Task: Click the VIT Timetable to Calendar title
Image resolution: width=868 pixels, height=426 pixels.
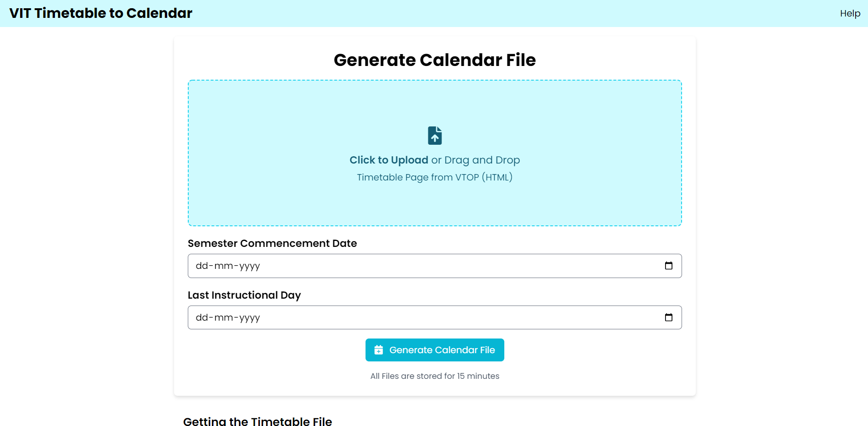Action: pyautogui.click(x=101, y=13)
